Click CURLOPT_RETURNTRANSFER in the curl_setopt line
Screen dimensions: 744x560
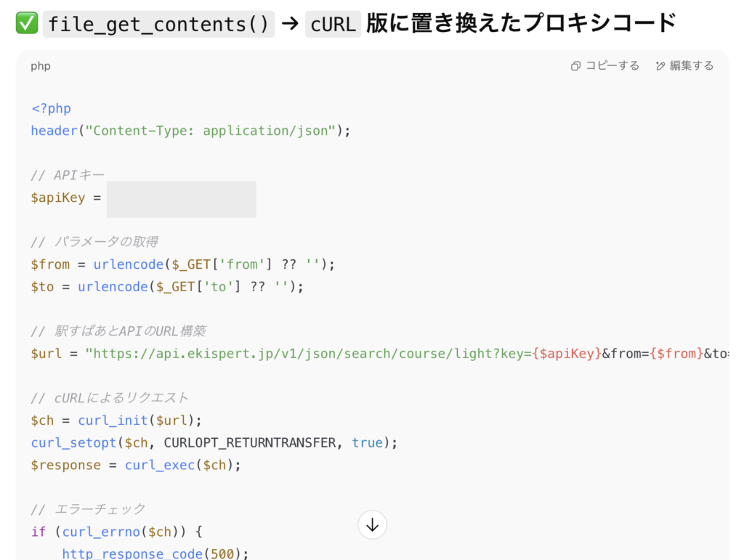[250, 443]
